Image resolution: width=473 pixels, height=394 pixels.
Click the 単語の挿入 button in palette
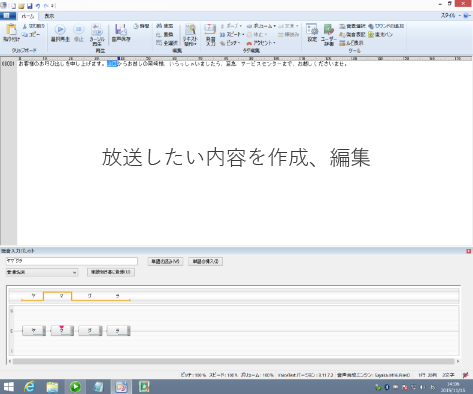pos(206,261)
